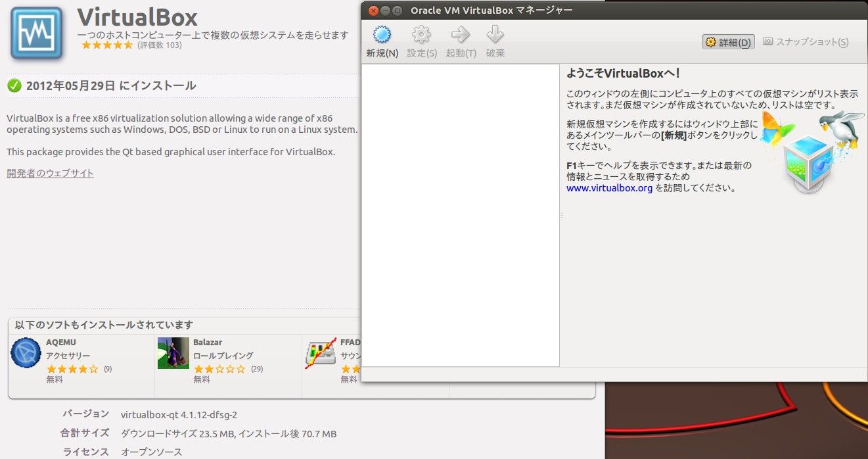The height and width of the screenshot is (459, 868).
Task: Select the Balazar title text
Action: click(207, 343)
